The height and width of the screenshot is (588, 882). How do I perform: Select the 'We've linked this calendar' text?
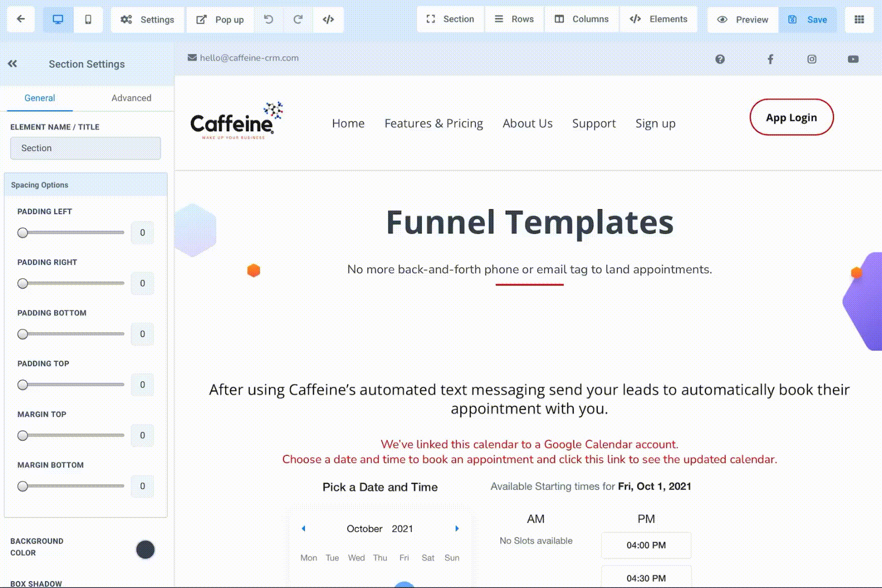click(x=530, y=444)
